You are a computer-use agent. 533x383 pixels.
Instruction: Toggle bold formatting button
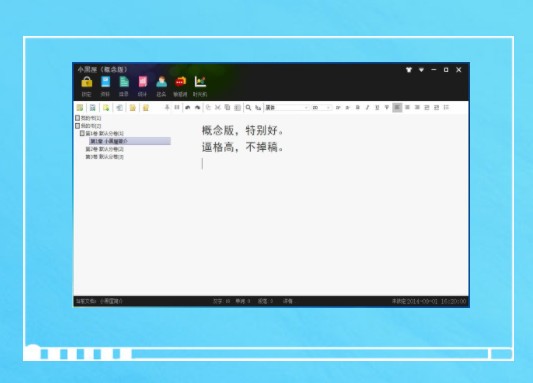tap(358, 108)
